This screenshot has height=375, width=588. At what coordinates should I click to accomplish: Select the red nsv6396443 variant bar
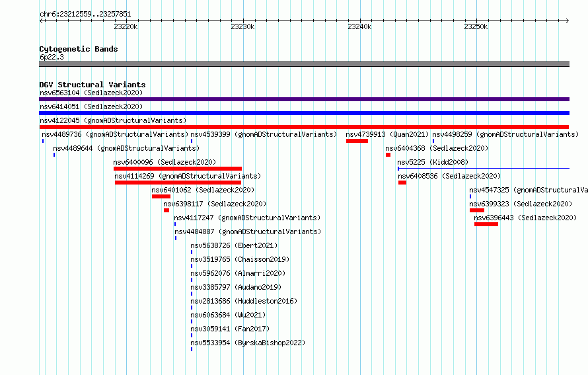tap(486, 224)
